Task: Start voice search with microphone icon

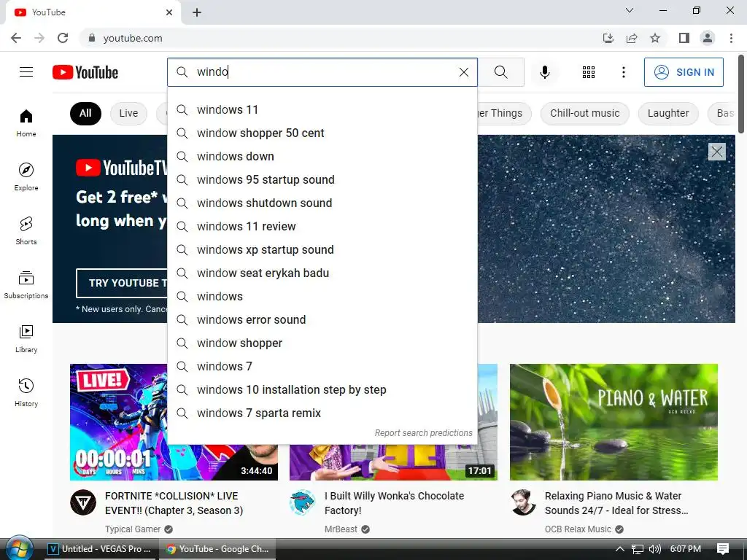Action: coord(544,72)
